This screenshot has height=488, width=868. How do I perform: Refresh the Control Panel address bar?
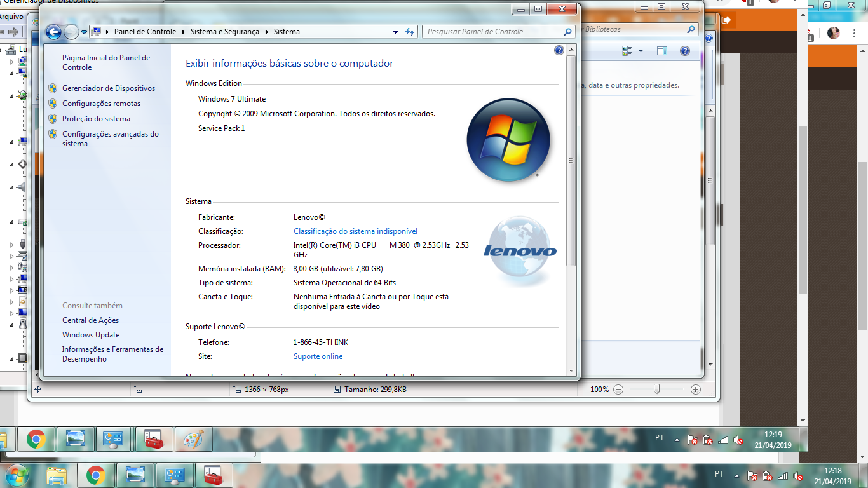point(410,32)
